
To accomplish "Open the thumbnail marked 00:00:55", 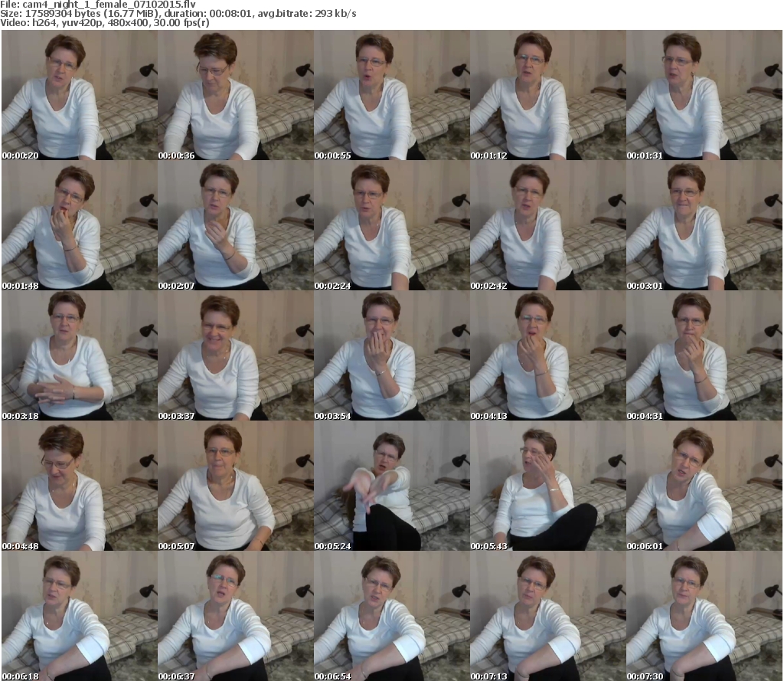I will click(x=392, y=95).
